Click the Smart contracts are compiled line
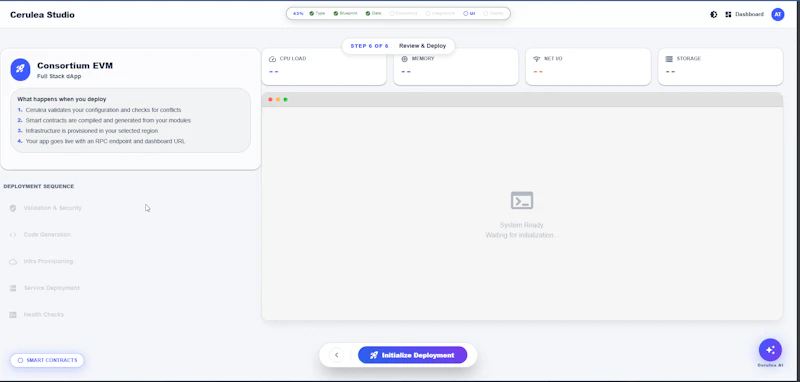The height and width of the screenshot is (382, 800). [x=108, y=120]
